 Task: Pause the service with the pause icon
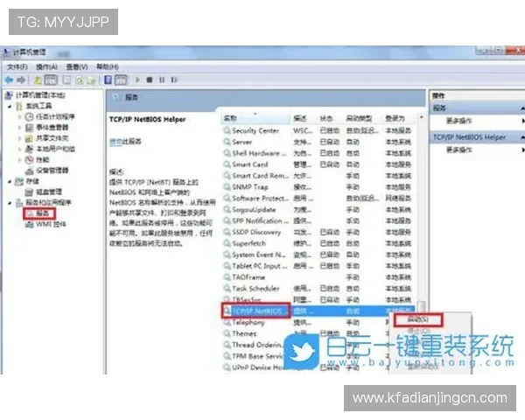click(x=162, y=80)
